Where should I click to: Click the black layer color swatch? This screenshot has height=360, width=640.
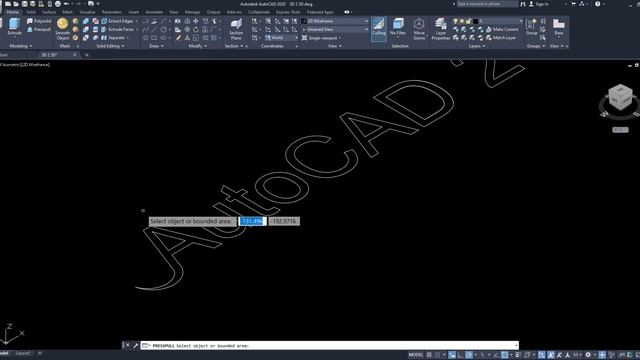(476, 21)
